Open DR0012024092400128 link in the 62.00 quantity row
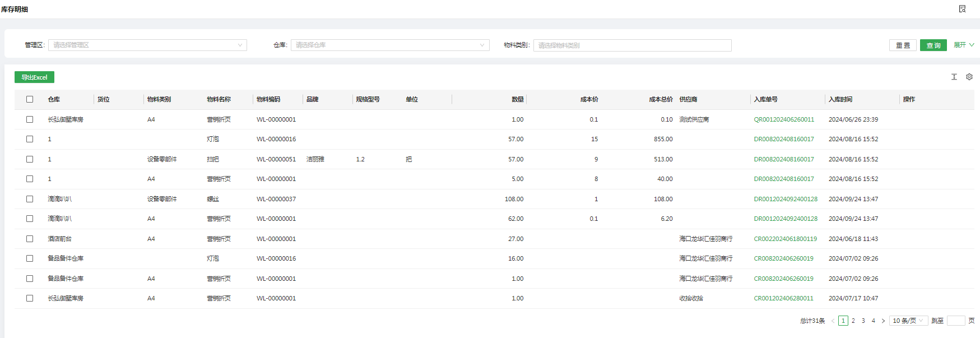The width and height of the screenshot is (980, 338). tap(786, 219)
